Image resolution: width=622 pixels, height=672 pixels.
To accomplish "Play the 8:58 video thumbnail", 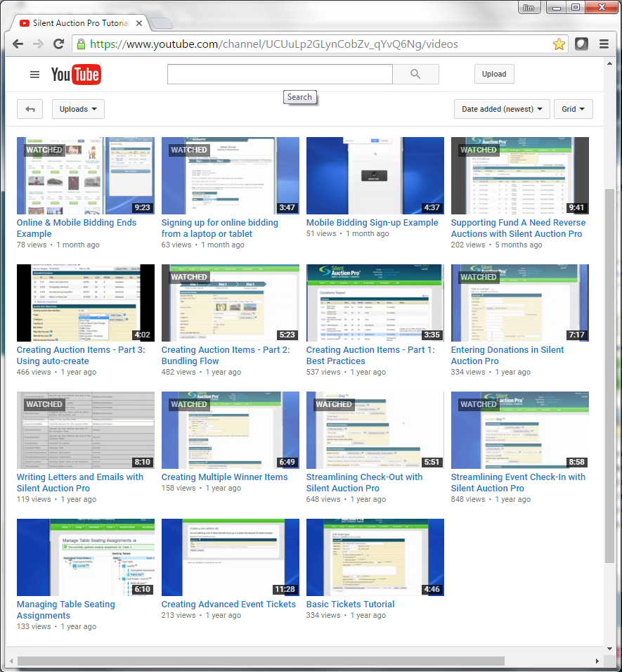I will tap(520, 430).
